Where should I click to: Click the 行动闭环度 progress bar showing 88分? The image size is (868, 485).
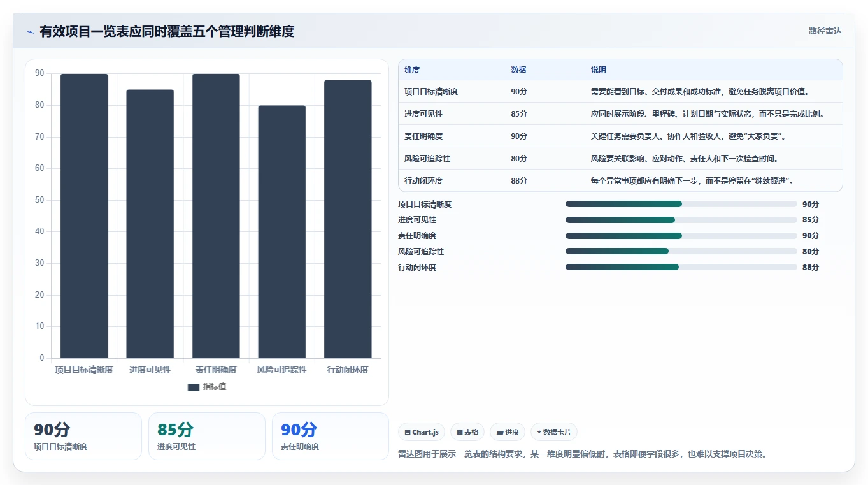pos(681,267)
